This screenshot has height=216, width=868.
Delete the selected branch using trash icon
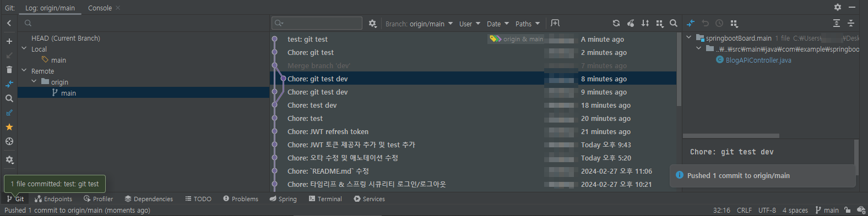click(x=9, y=70)
